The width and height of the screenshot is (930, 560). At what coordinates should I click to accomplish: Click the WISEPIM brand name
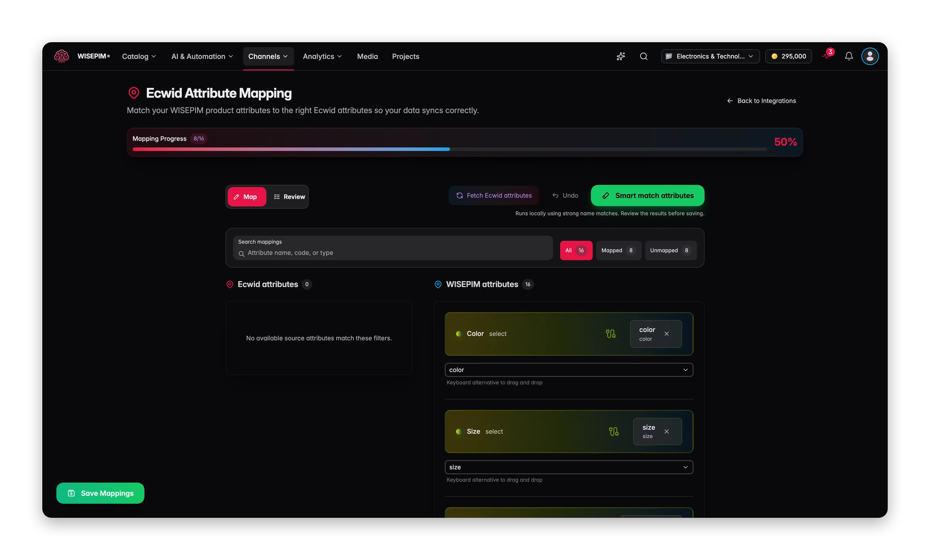click(93, 56)
